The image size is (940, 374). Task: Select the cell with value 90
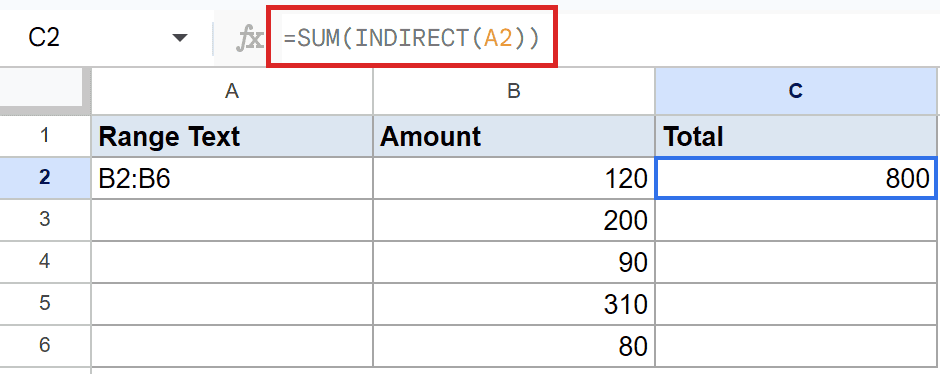(514, 262)
